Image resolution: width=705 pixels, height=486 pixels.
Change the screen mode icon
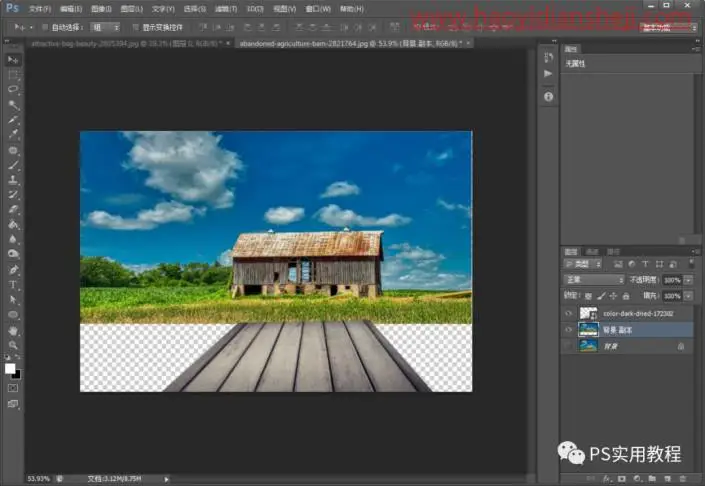[13, 404]
